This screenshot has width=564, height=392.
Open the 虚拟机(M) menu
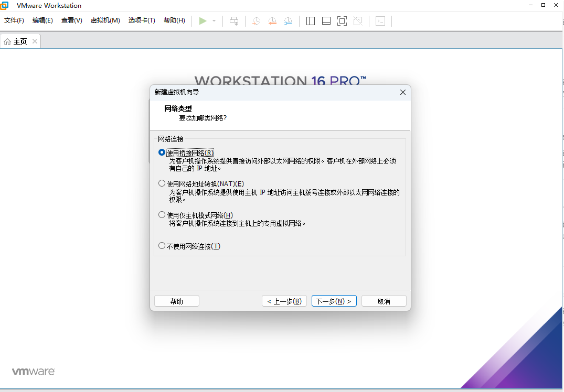[105, 20]
